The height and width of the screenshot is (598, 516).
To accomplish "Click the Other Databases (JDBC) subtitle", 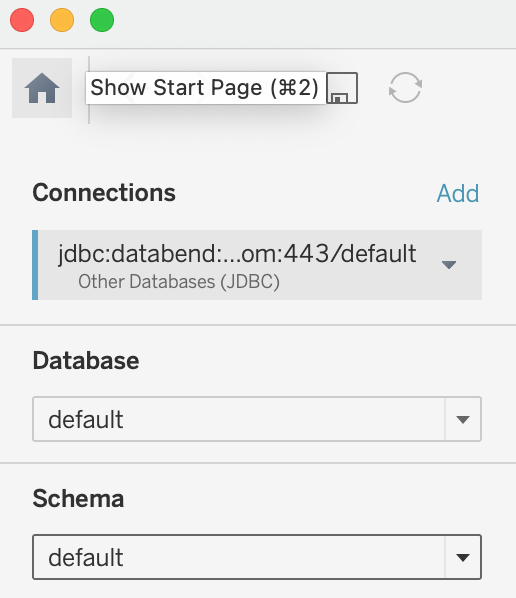I will (179, 282).
